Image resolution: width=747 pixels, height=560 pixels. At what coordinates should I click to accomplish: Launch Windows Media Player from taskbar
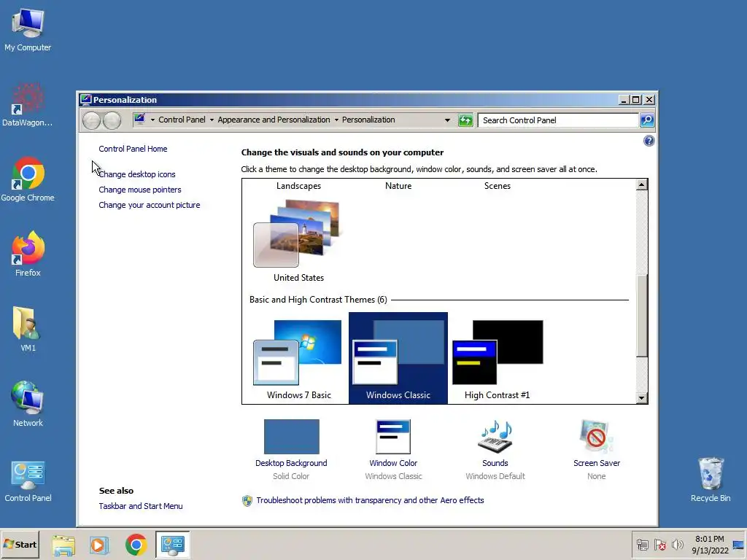(x=99, y=545)
